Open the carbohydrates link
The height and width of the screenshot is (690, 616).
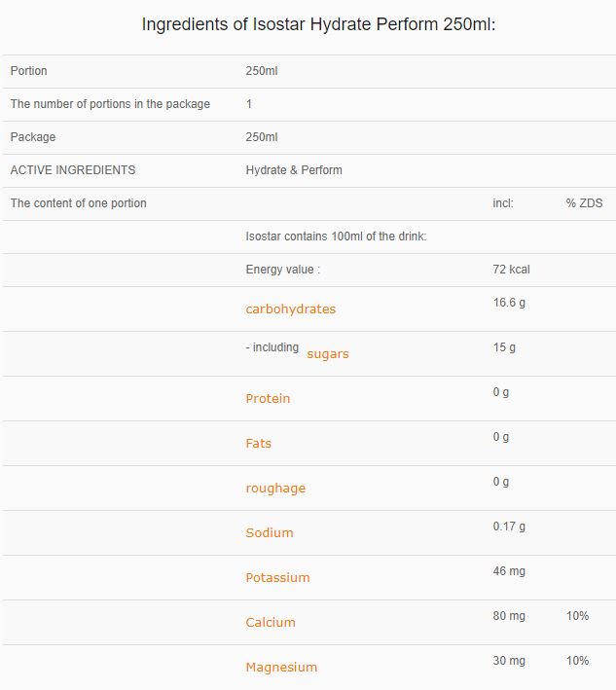[x=290, y=309]
